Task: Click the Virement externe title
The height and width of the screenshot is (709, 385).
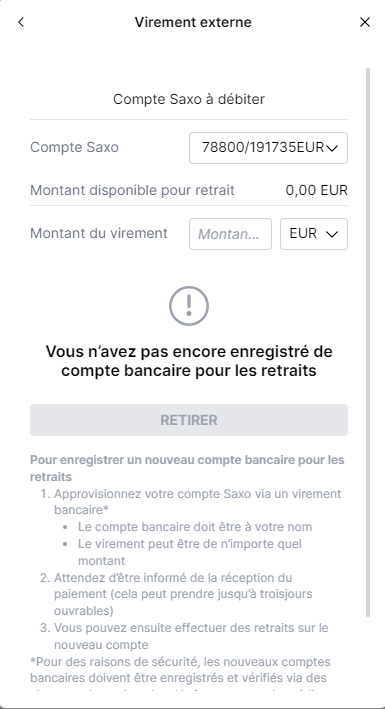Action: [193, 22]
